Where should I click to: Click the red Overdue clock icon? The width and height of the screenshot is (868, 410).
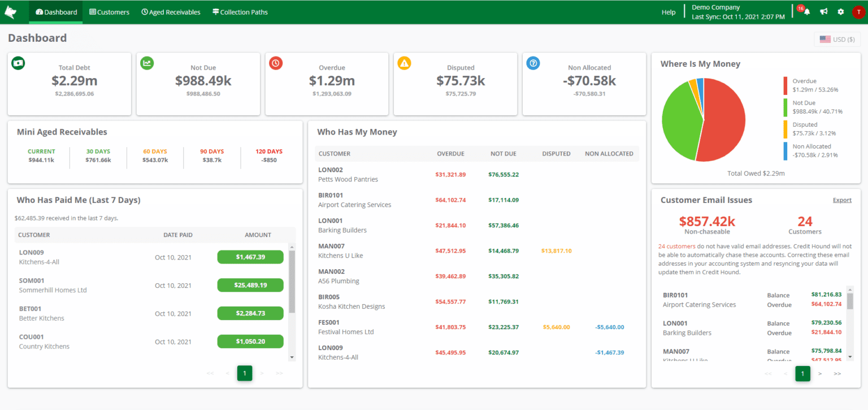pyautogui.click(x=276, y=63)
